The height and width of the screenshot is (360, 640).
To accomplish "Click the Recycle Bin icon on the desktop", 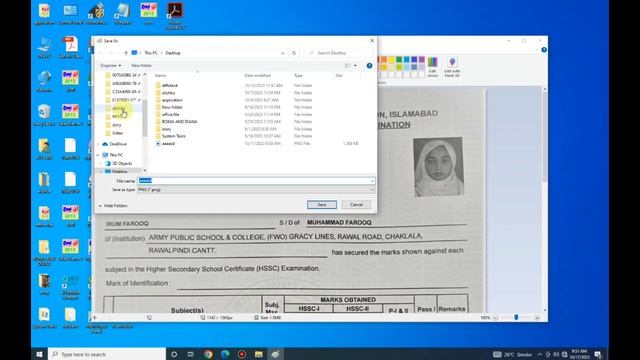I will (44, 115).
